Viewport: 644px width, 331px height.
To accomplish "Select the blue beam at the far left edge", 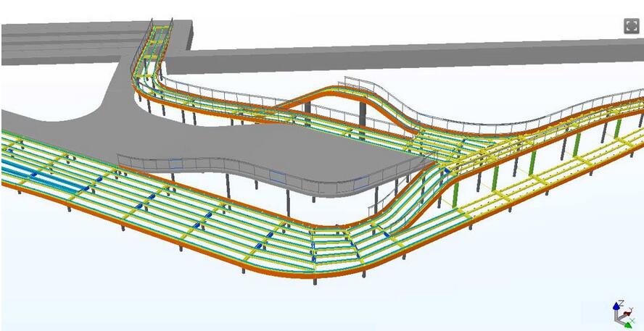I will [x=22, y=172].
